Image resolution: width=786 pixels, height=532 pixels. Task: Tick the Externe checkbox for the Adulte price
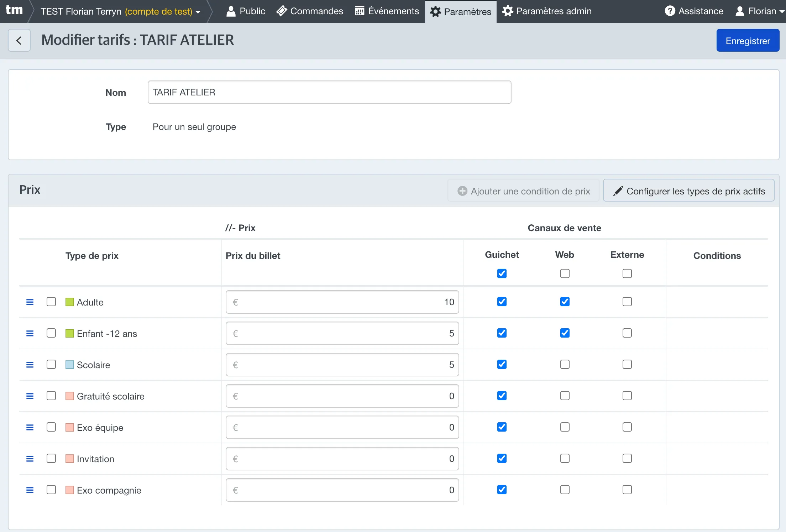627,302
